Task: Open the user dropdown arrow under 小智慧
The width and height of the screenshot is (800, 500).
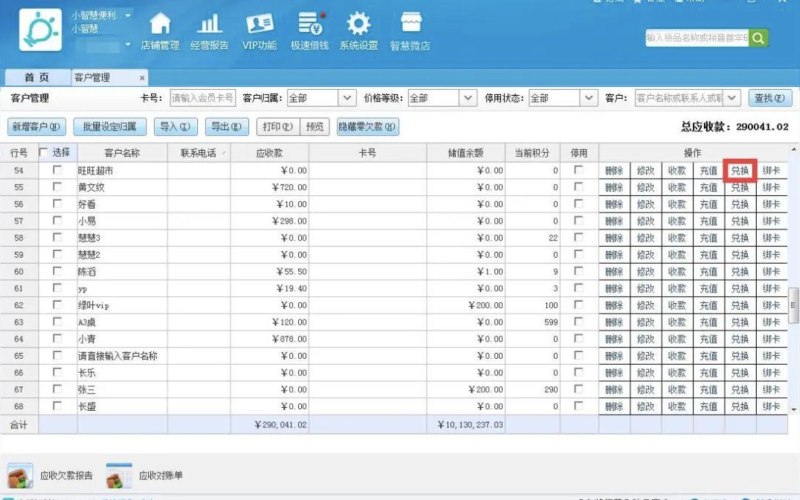Action: tap(128, 45)
